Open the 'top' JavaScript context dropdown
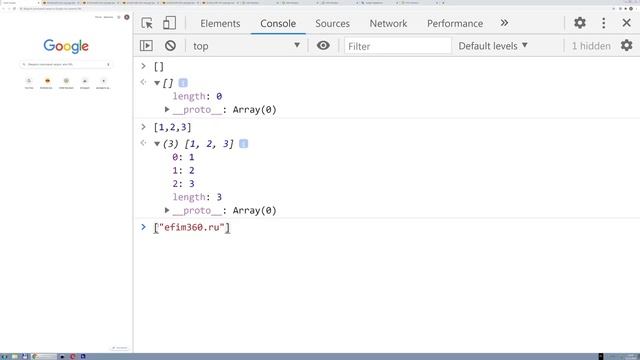Viewport: 640px width, 360px height. point(246,46)
